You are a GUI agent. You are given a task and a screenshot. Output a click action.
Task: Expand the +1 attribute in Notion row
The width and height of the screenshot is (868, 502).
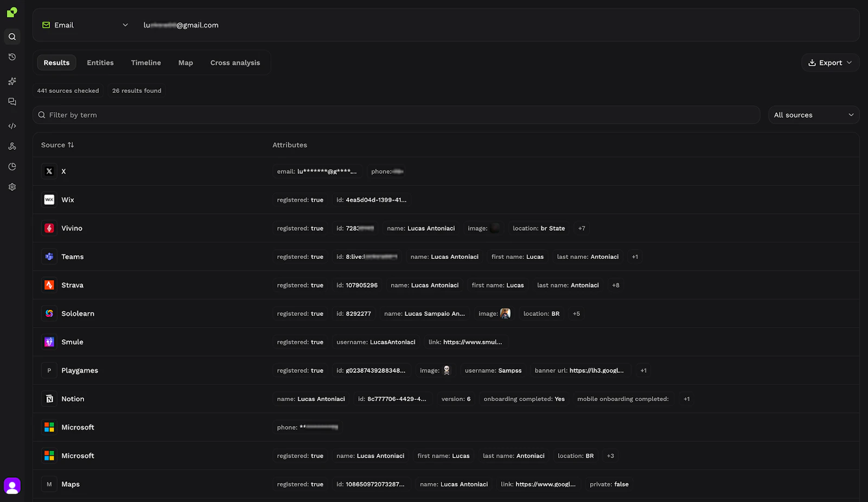tap(687, 399)
